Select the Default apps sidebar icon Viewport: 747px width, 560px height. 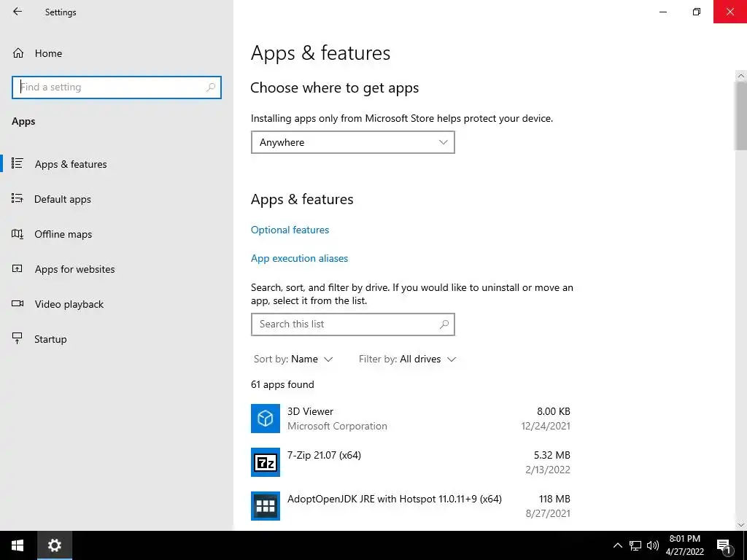pos(18,198)
